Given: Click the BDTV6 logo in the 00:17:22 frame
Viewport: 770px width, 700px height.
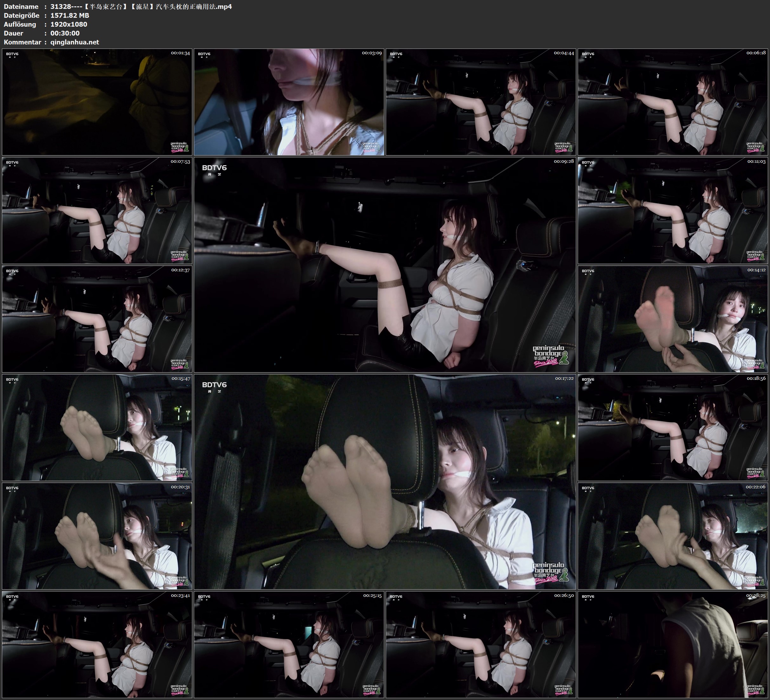Looking at the screenshot, I should click(214, 385).
